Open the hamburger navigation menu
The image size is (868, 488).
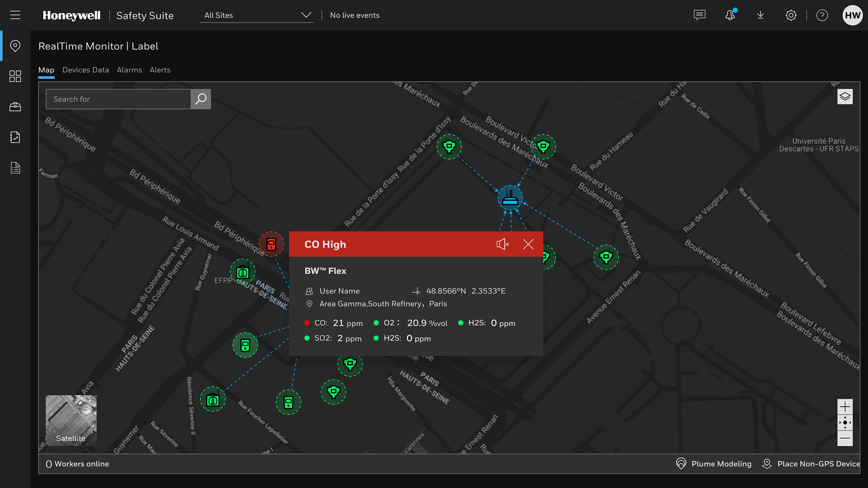[x=15, y=15]
